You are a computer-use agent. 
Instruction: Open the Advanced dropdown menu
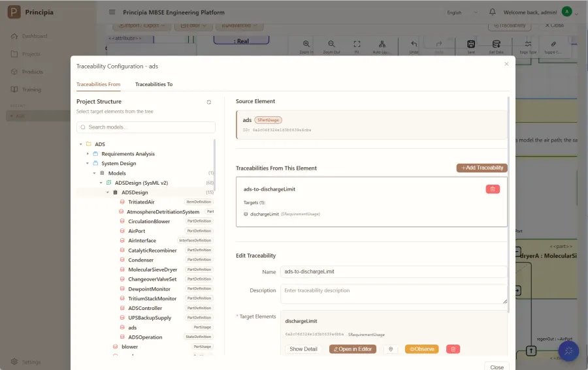pos(240,25)
